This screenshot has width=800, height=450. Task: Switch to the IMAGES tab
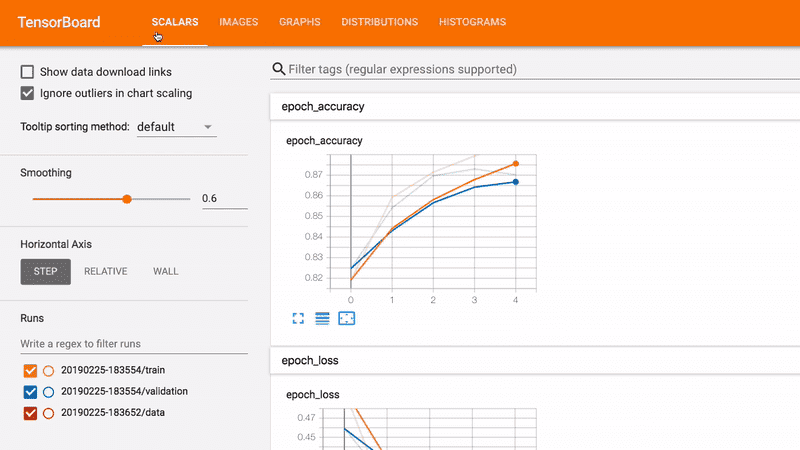coord(238,22)
